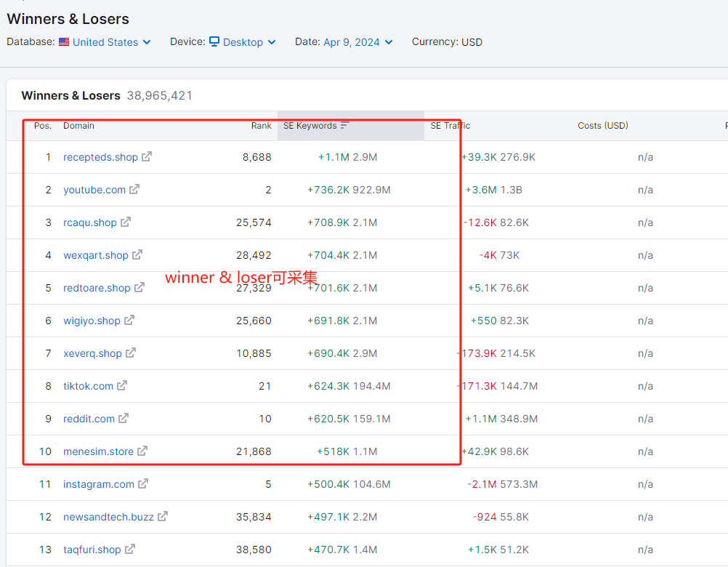This screenshot has width=728, height=567.
Task: Open the United States database dropdown
Action: (111, 42)
